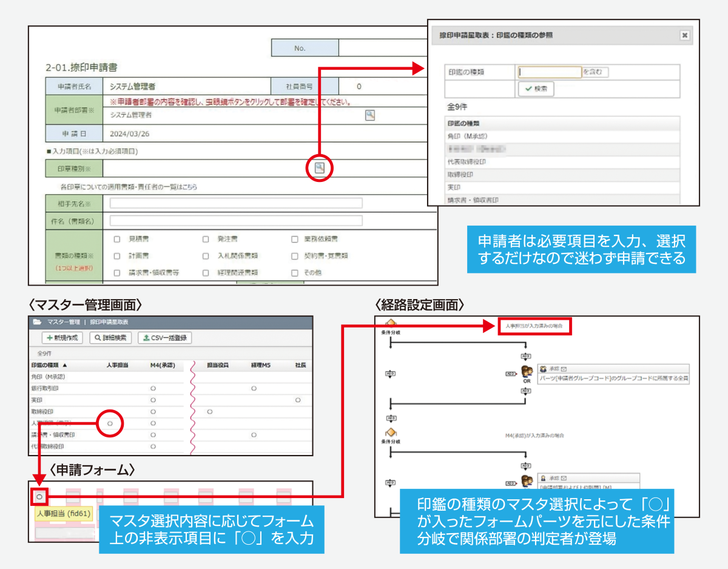Click the OR approver people icon in the route
This screenshot has width=728, height=569.
coord(526,371)
